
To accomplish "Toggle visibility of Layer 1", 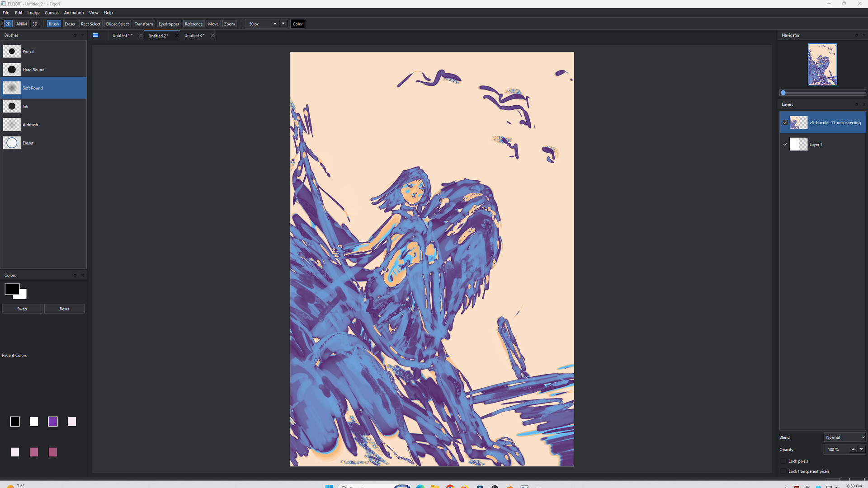I will [x=785, y=144].
